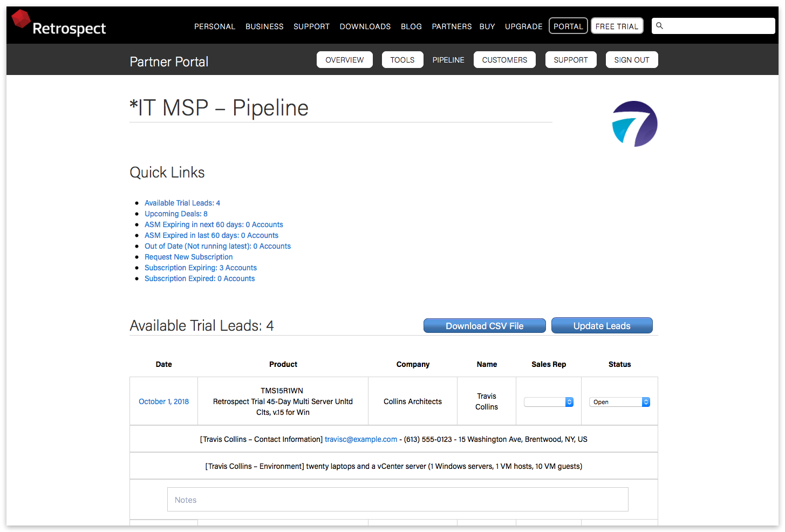Click the Travis Collins name cell
The width and height of the screenshot is (785, 532).
[x=487, y=401]
